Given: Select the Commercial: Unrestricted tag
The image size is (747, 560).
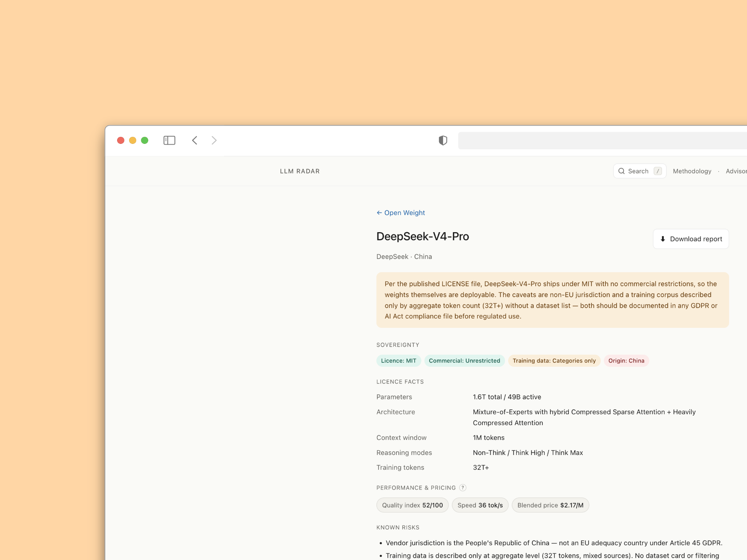Looking at the screenshot, I should (x=464, y=361).
